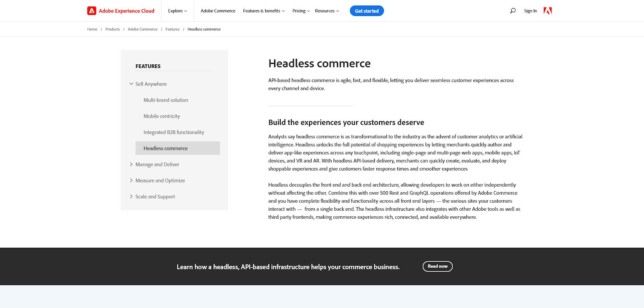
Task: Open Mobile centricity in sidebar
Action: click(162, 116)
